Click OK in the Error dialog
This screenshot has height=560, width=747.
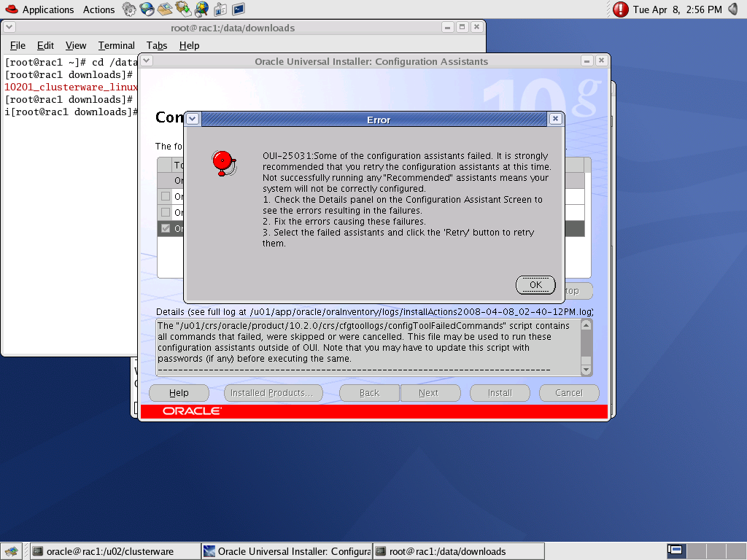click(x=535, y=284)
